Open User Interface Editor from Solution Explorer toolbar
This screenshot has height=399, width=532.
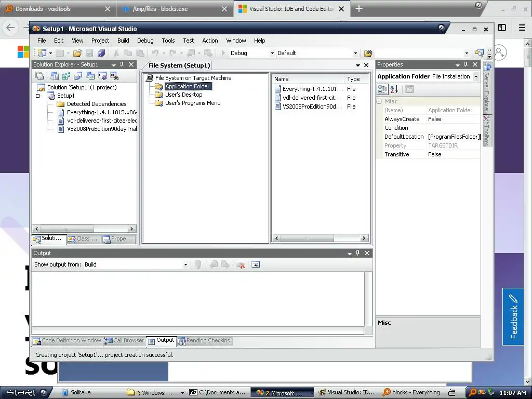point(90,76)
